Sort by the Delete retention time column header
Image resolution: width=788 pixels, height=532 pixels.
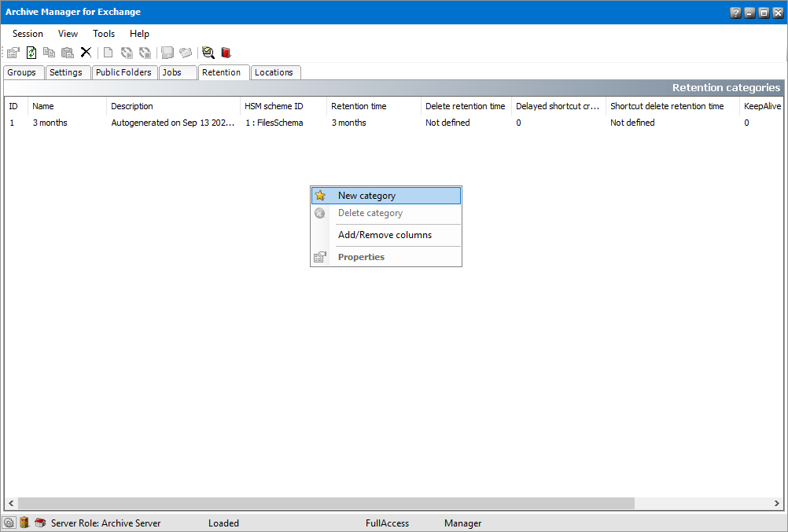point(466,106)
